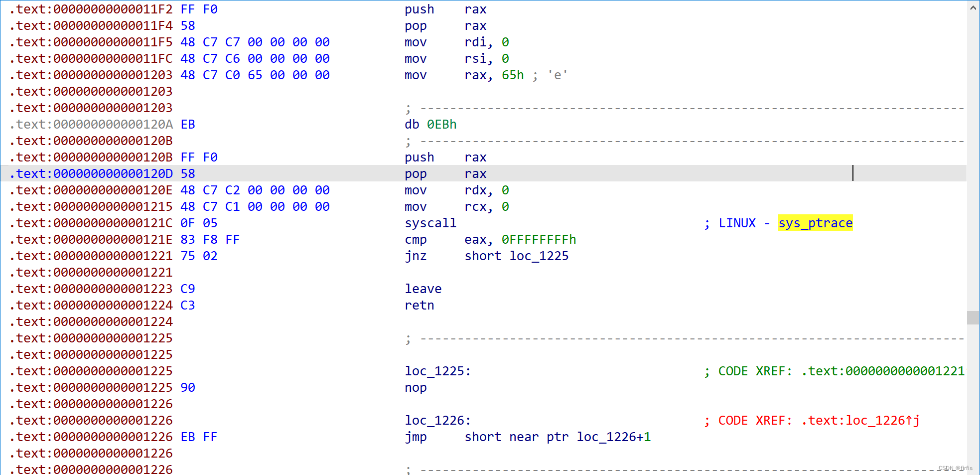Image resolution: width=980 pixels, height=475 pixels.
Task: Click the push rax instruction at 120B
Action: (445, 158)
